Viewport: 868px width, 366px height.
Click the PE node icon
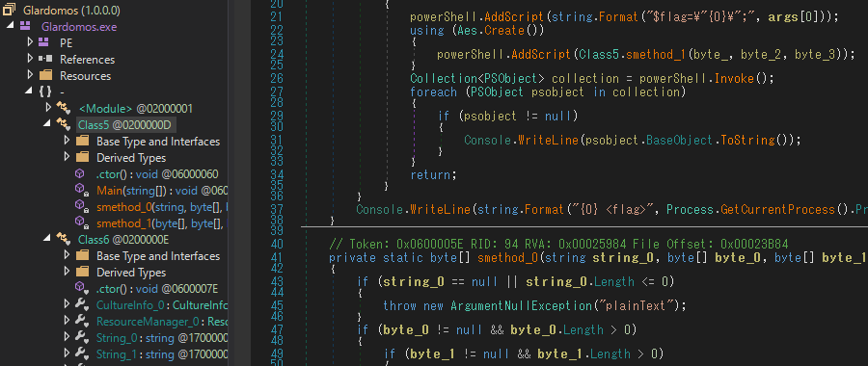point(44,42)
